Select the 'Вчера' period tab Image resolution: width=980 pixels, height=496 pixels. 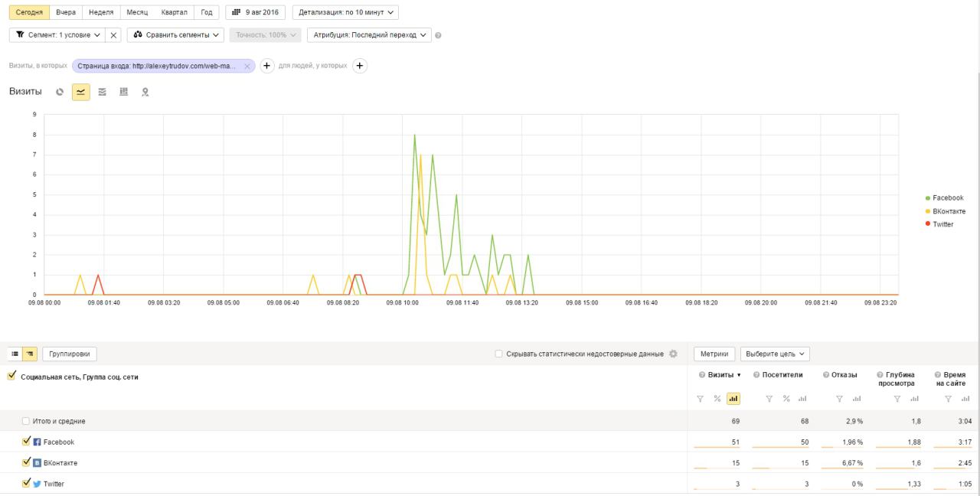coord(66,12)
